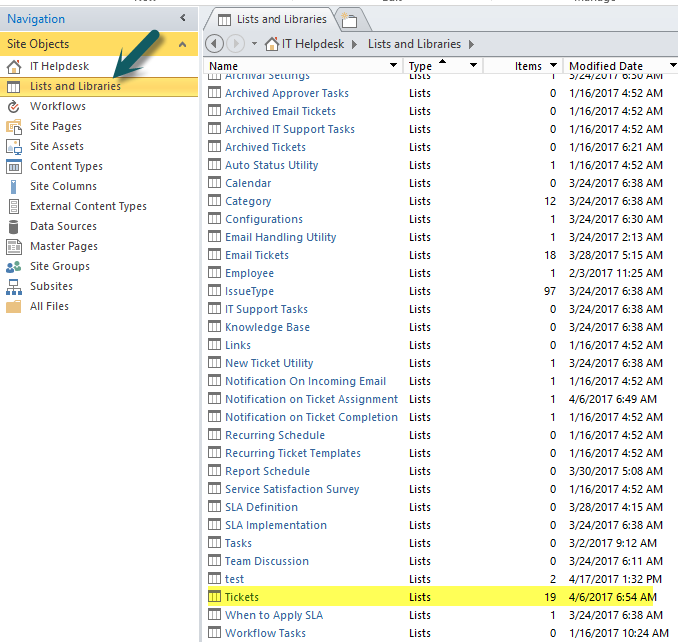
Task: Open the Items column filter dropdown
Action: [553, 65]
